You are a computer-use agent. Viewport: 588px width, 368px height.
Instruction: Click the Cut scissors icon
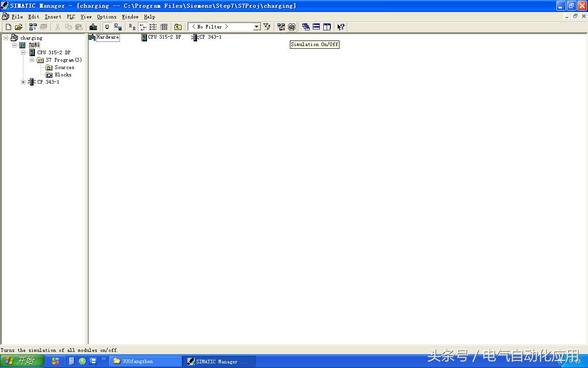[x=58, y=27]
